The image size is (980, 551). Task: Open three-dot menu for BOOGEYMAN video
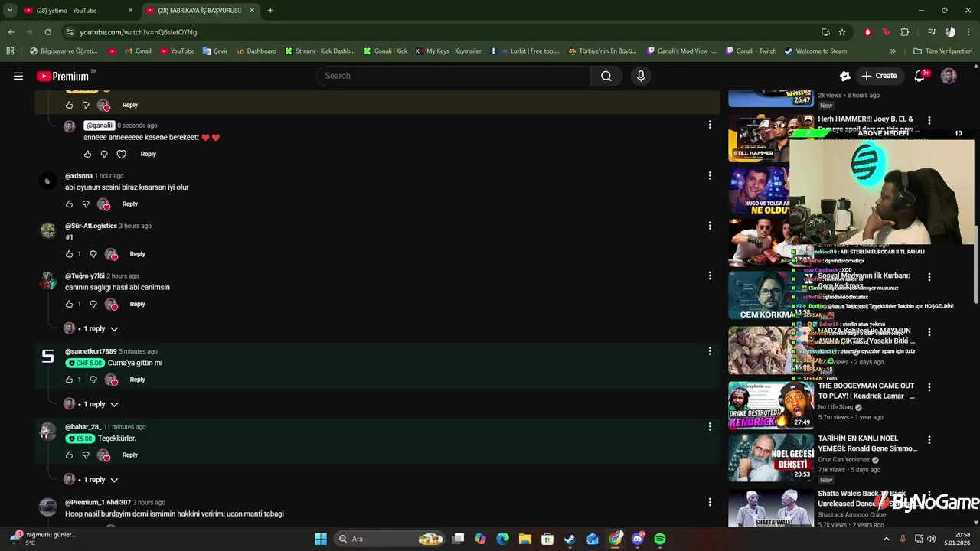pyautogui.click(x=929, y=387)
